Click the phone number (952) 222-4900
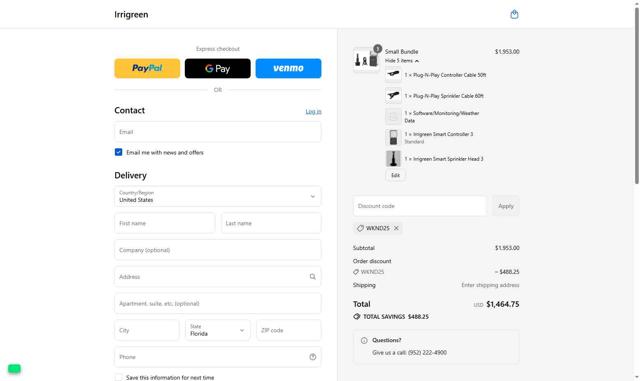Screen dimensions: 640x381 [x=427, y=353]
